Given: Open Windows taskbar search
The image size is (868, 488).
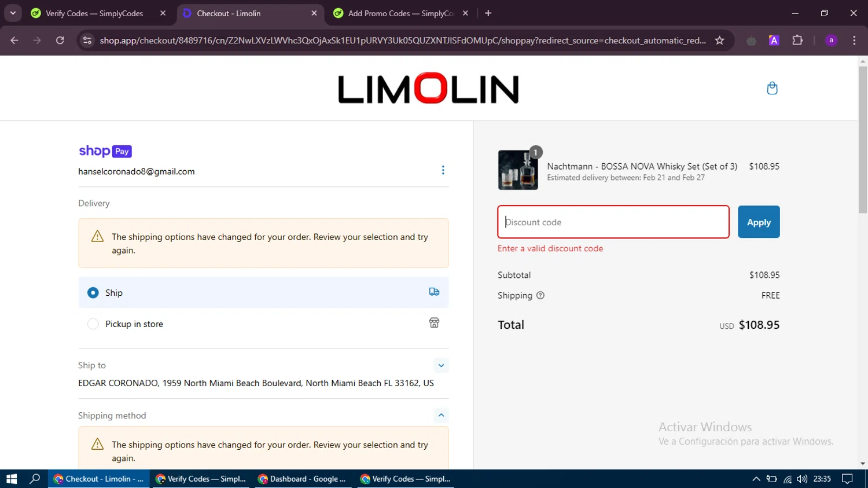Looking at the screenshot, I should [x=35, y=479].
